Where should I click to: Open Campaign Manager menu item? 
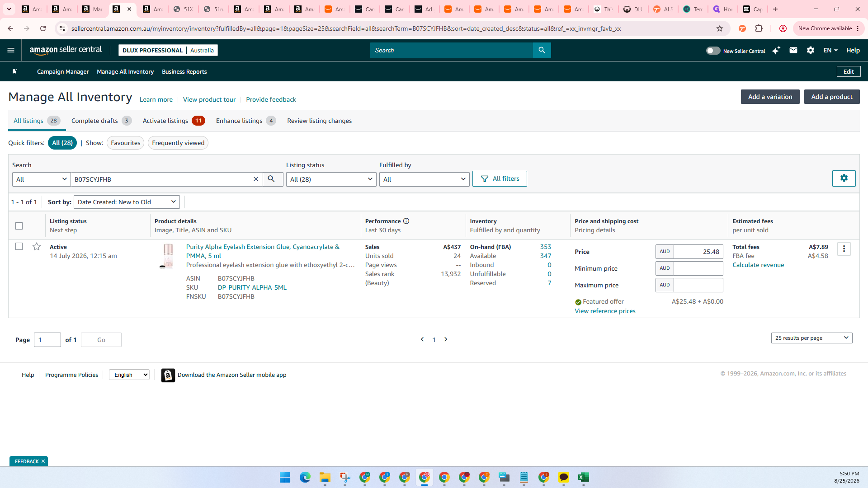pos(63,71)
